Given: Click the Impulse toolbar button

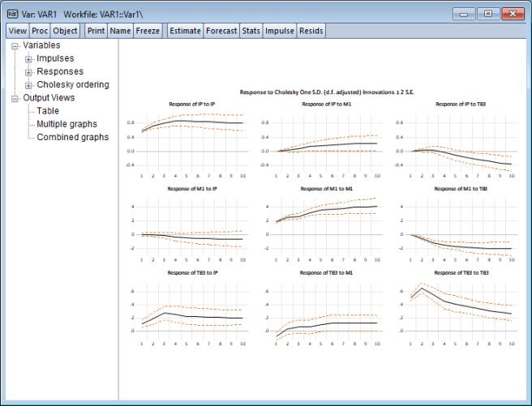Looking at the screenshot, I should tap(279, 31).
